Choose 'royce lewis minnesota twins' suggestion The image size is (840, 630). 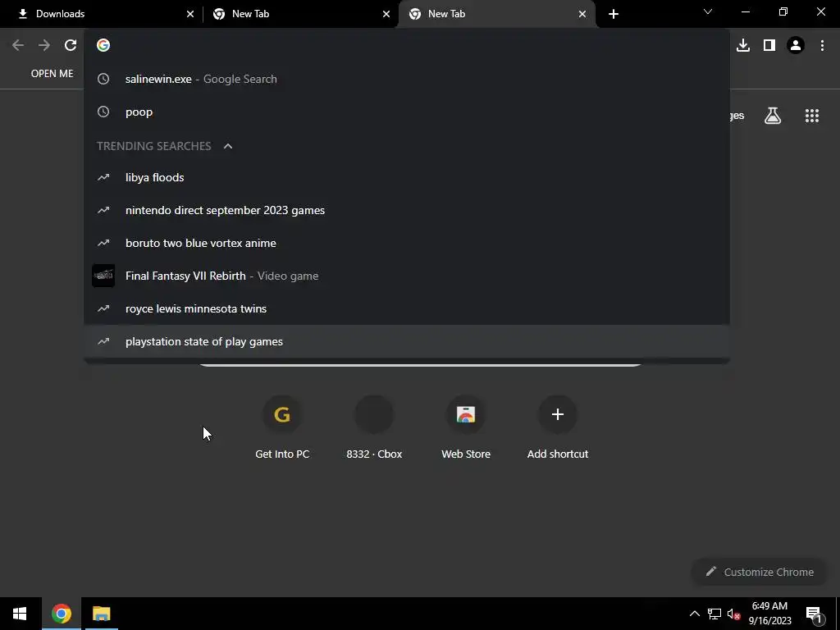pos(407,308)
